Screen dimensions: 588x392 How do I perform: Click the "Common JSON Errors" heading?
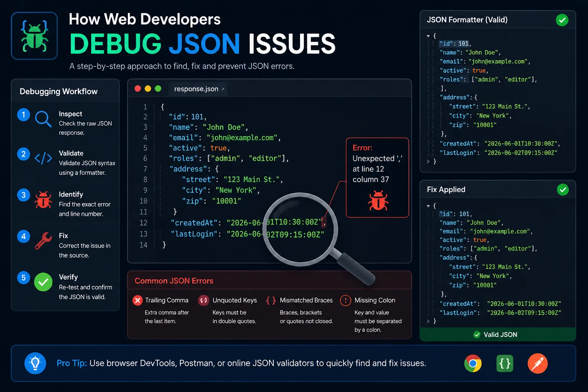[174, 281]
